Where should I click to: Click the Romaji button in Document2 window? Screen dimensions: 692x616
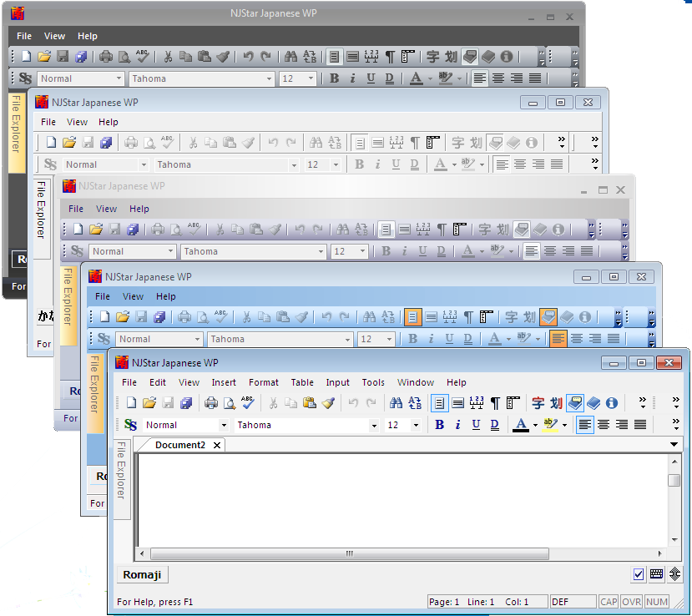[142, 574]
